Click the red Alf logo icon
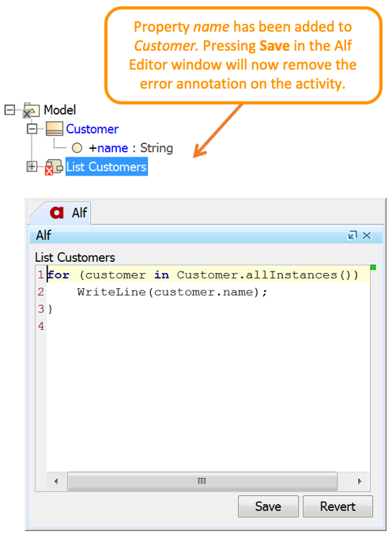This screenshot has height=538, width=392. pyautogui.click(x=57, y=213)
